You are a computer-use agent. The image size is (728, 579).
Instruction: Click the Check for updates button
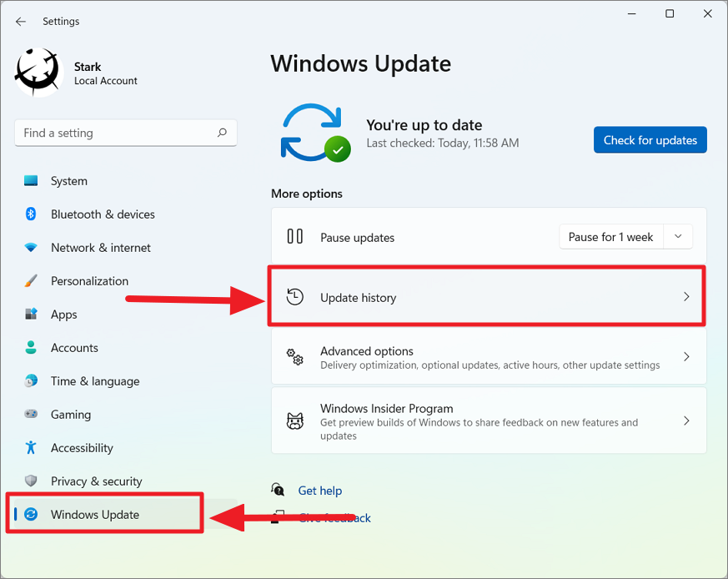[650, 140]
